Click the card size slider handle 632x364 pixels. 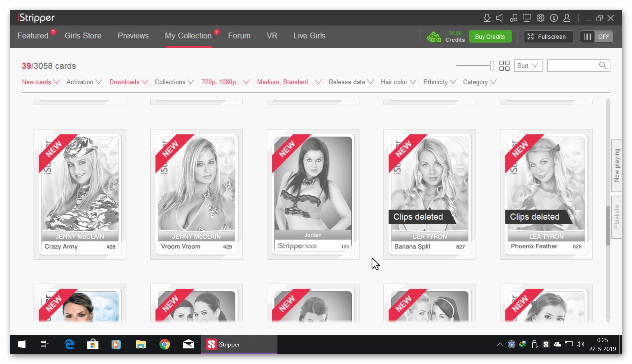492,66
